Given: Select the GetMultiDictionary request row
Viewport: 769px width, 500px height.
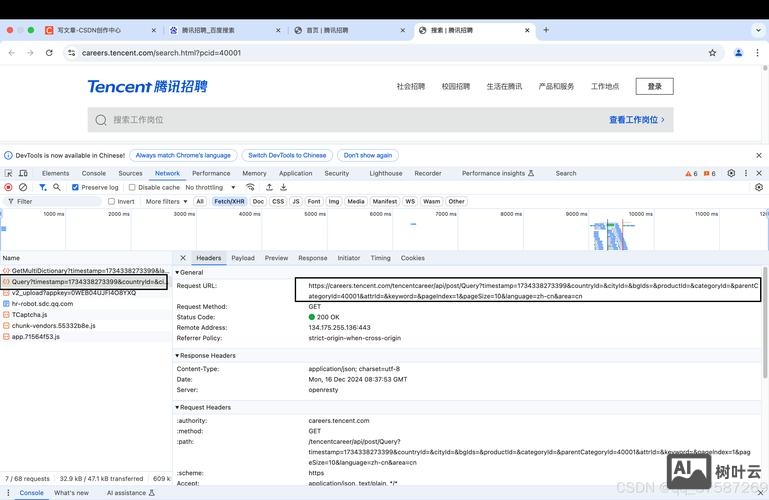Looking at the screenshot, I should click(x=86, y=271).
